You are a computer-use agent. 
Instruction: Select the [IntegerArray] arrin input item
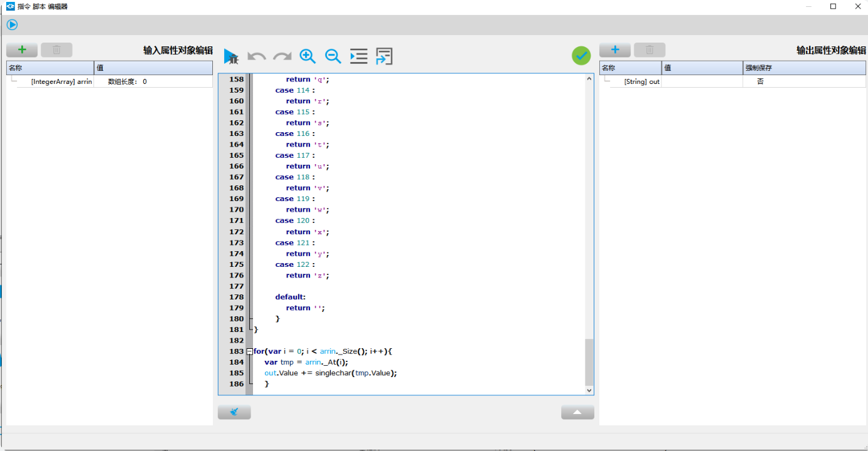[61, 81]
